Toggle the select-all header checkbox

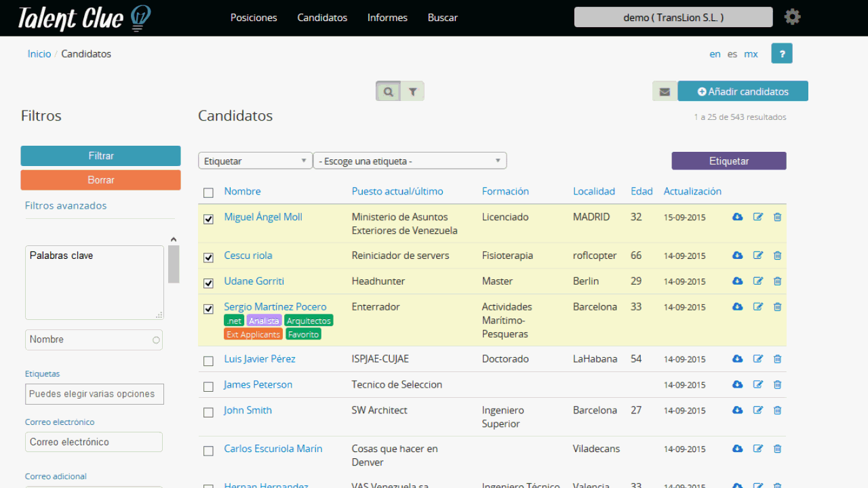point(209,193)
